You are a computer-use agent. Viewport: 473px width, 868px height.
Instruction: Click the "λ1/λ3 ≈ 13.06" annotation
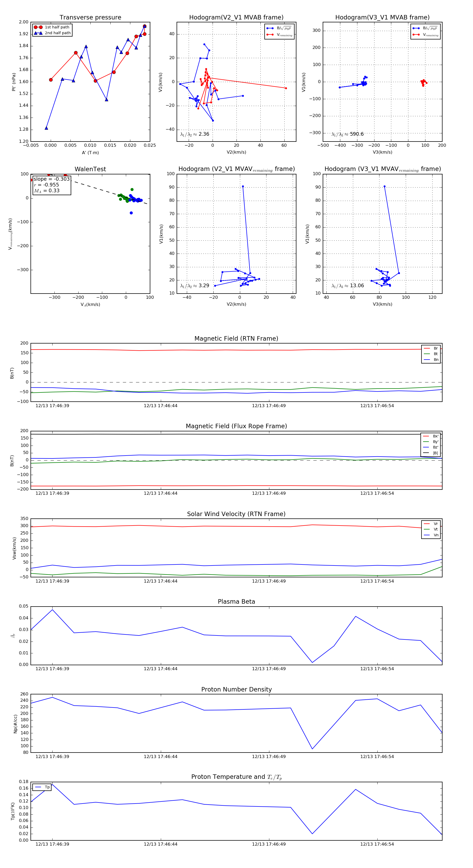tap(347, 286)
